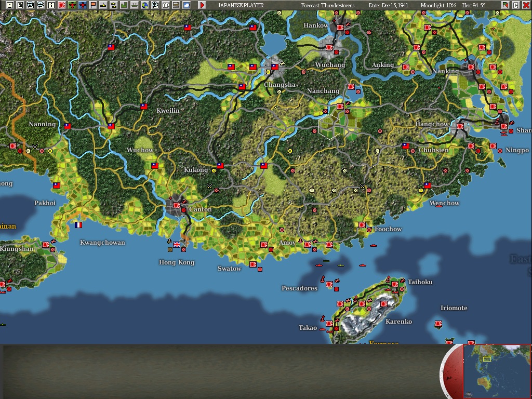Click the Hankow city label

316,25
